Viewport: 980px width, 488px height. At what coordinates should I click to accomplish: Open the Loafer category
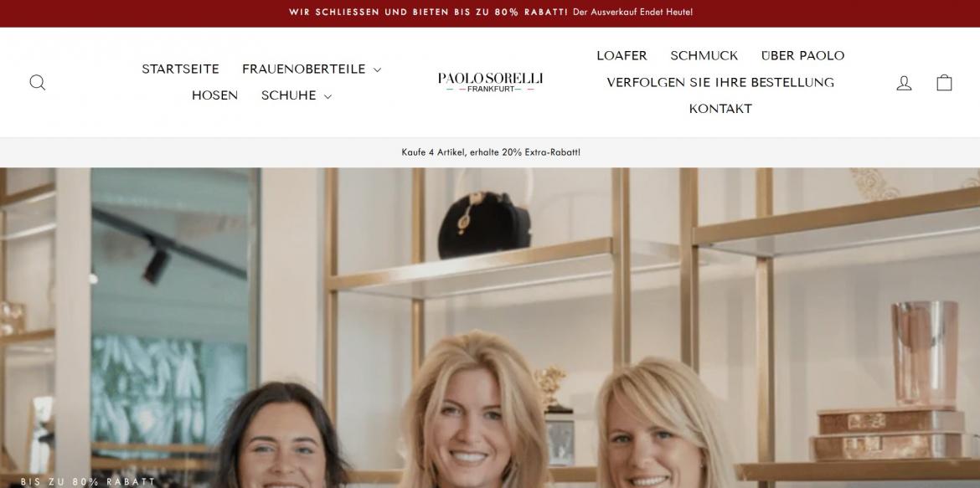pos(622,55)
